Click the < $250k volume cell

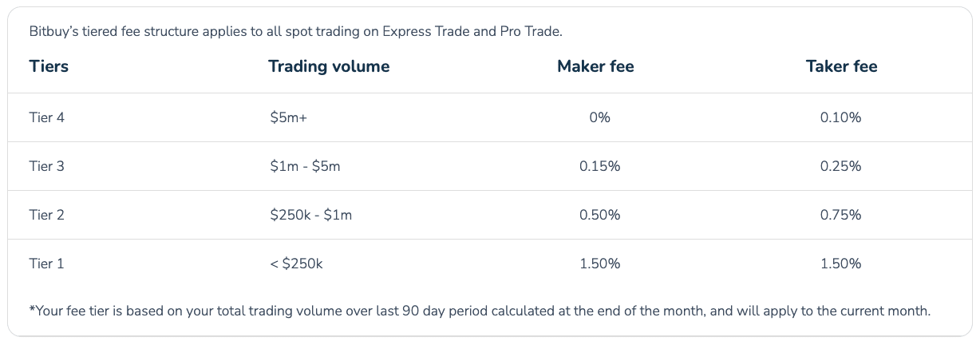(x=296, y=264)
